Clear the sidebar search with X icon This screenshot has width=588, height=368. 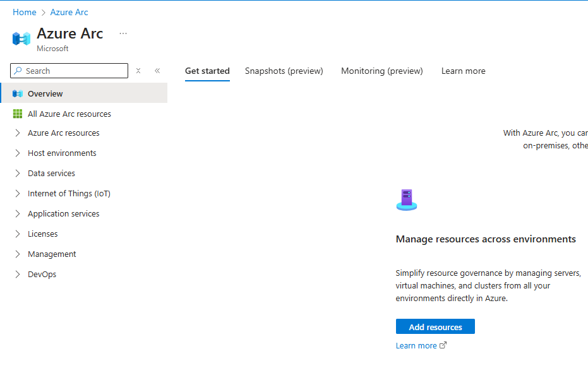point(138,71)
